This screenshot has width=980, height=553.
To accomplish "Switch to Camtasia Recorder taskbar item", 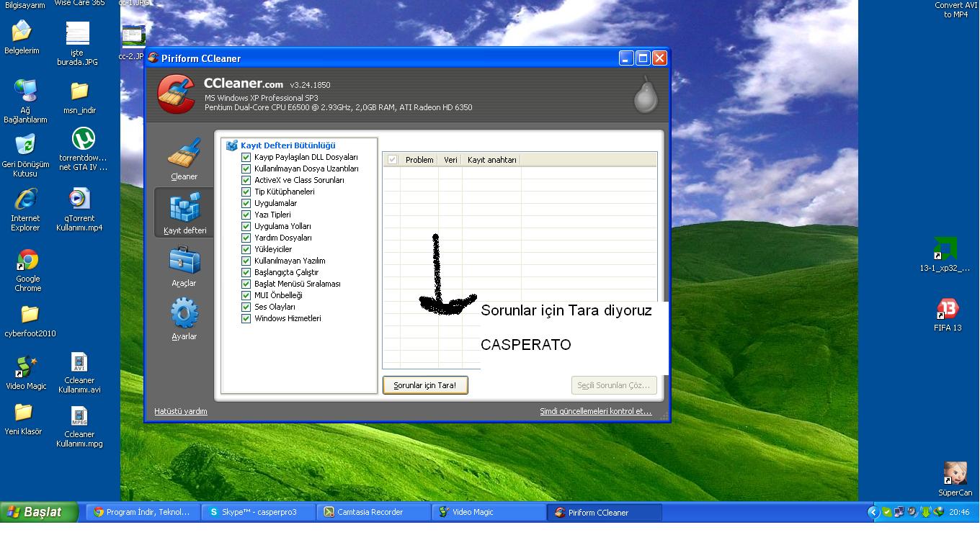I will tap(370, 512).
